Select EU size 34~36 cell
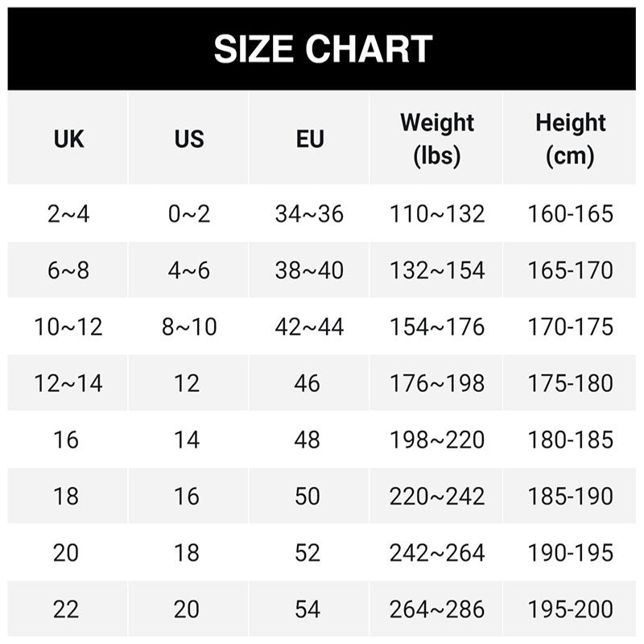 click(309, 214)
